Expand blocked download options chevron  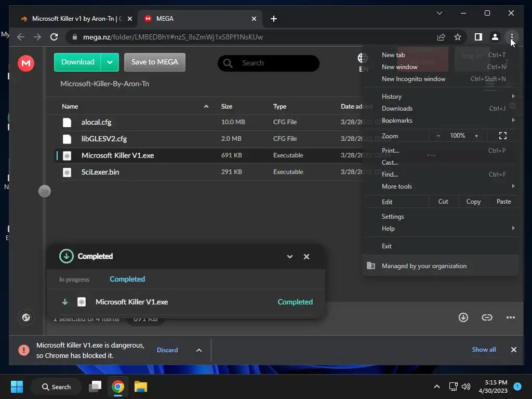point(199,350)
